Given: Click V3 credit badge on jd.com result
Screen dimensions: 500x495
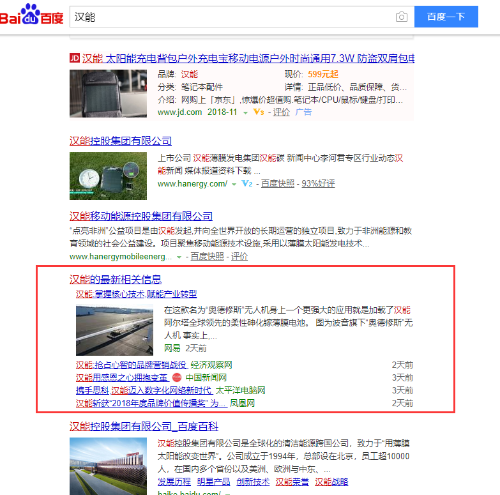Looking at the screenshot, I should (x=259, y=112).
